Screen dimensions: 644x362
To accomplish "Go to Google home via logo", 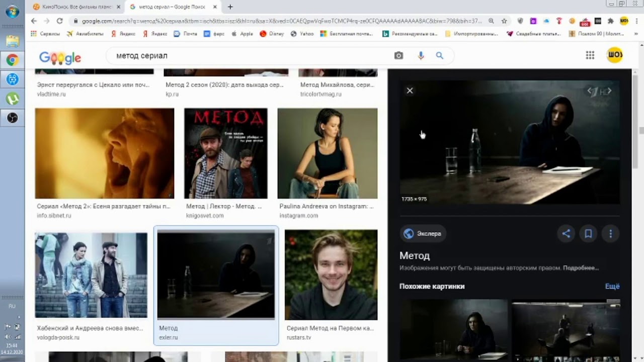I will (60, 58).
